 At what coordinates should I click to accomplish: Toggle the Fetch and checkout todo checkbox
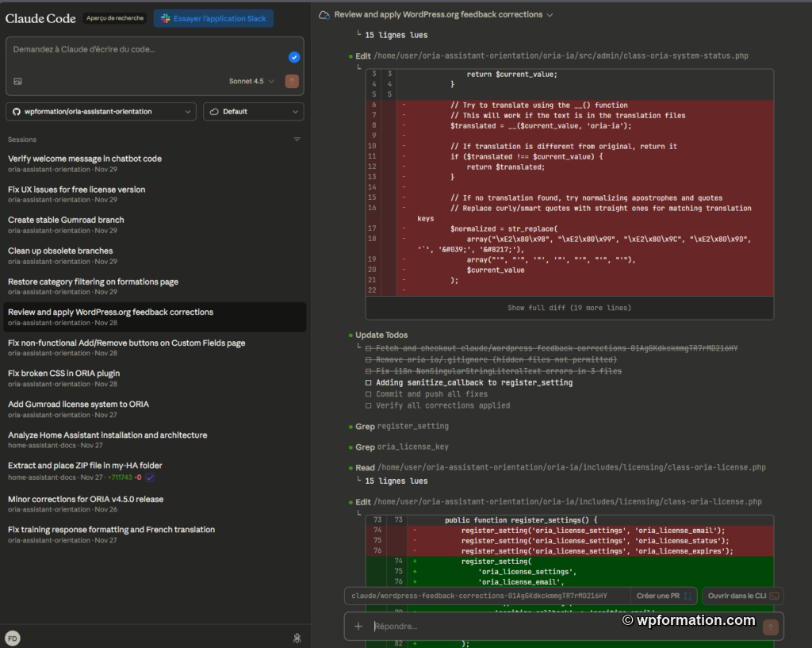pos(369,349)
